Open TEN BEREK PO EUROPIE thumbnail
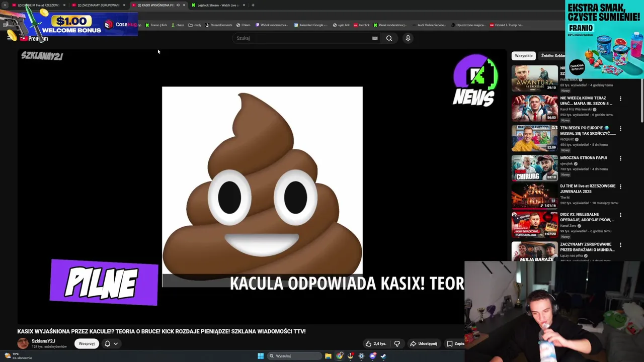Viewport: 644px width, 362px height. 535,138
